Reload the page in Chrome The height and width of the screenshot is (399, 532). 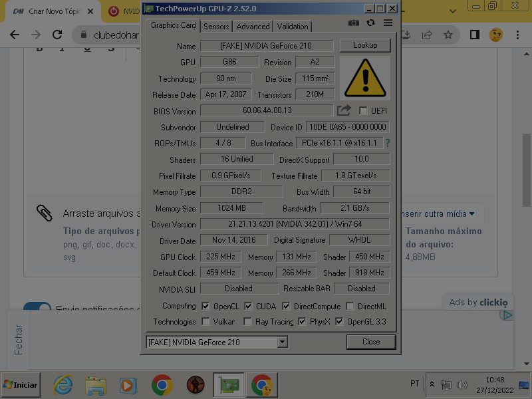pyautogui.click(x=57, y=35)
